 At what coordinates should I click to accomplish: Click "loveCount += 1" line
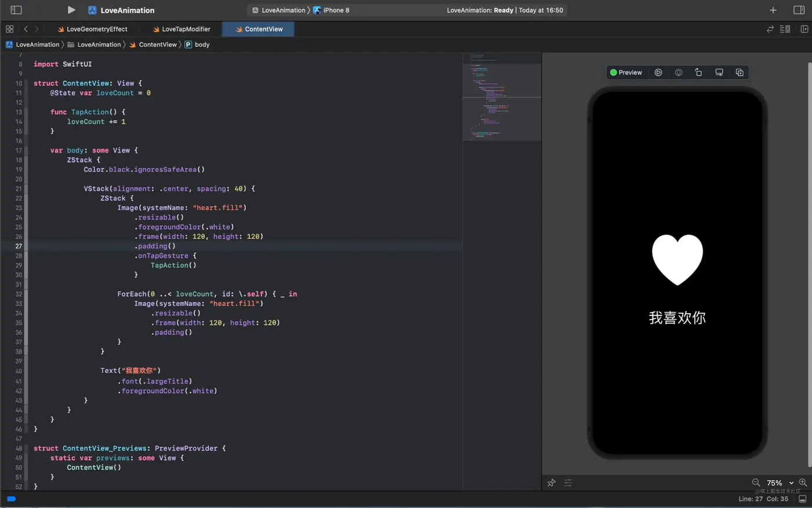[x=96, y=121]
